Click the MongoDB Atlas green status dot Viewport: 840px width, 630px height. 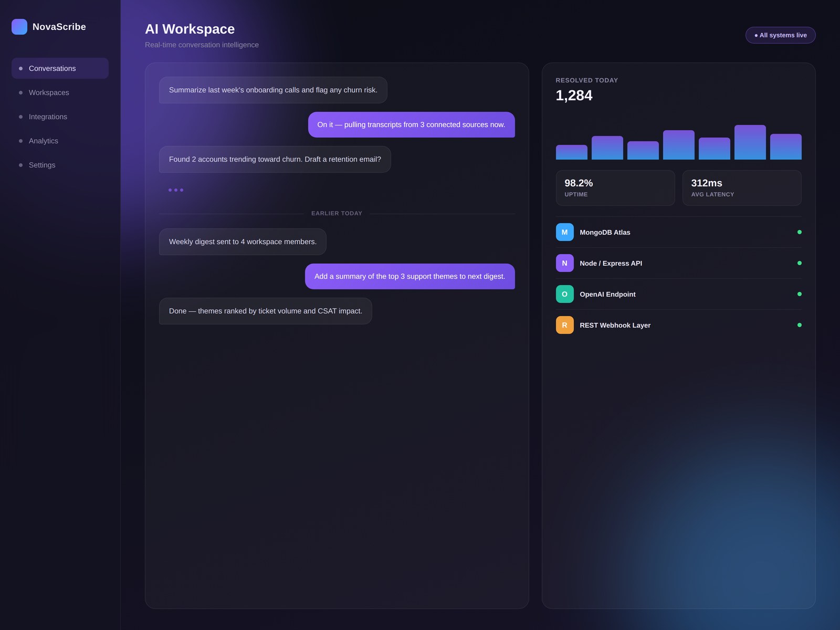800,232
